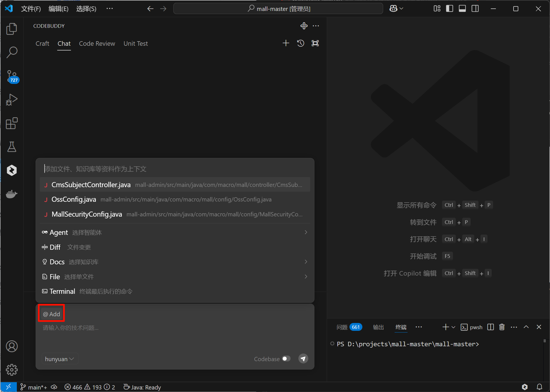The image size is (550, 392).
Task: Choose the Diff 文件变更 option
Action: pyautogui.click(x=175, y=247)
